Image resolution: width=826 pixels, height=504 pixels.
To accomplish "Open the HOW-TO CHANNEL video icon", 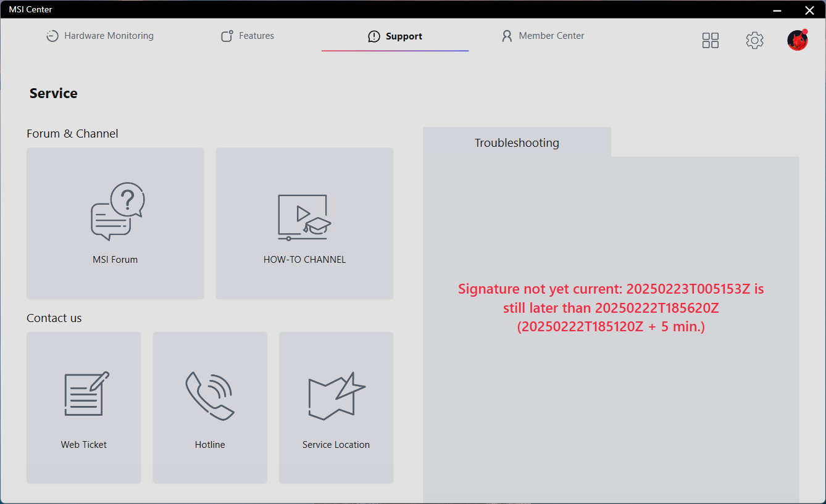I will click(x=304, y=217).
